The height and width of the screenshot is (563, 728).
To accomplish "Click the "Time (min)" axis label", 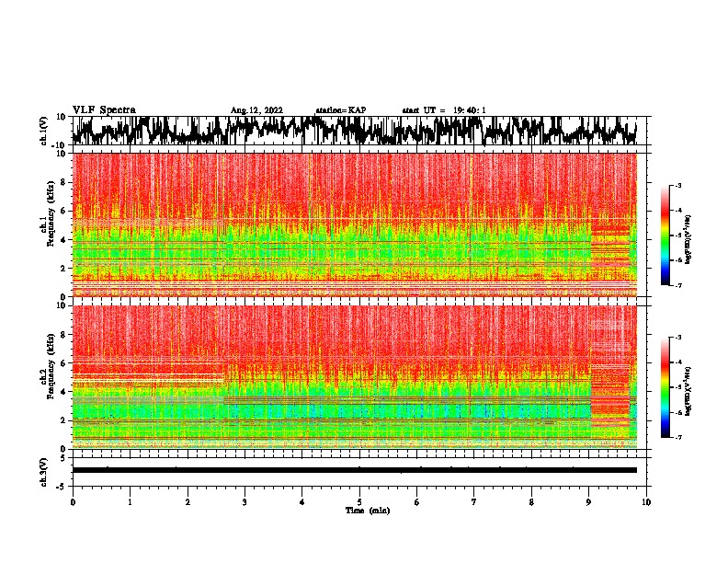I will [368, 511].
